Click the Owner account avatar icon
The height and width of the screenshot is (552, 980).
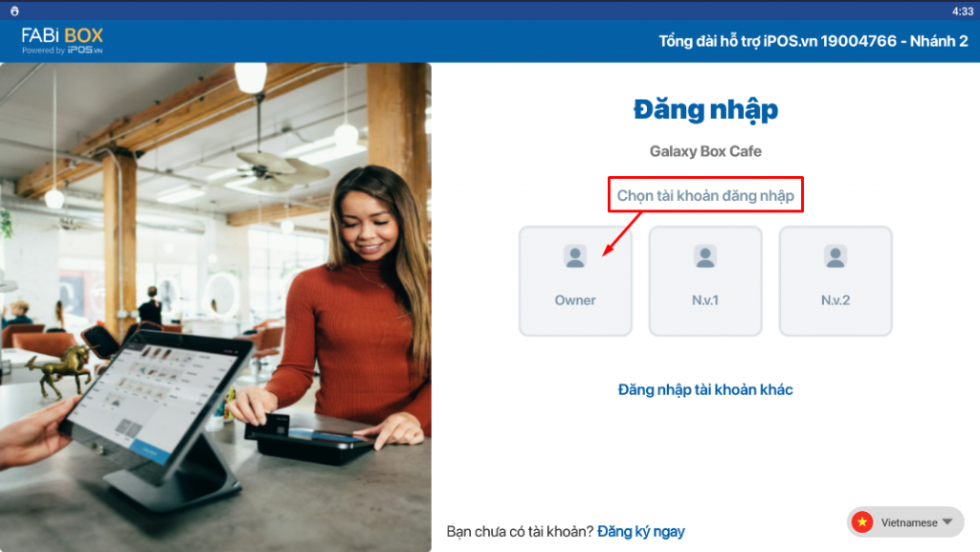575,256
